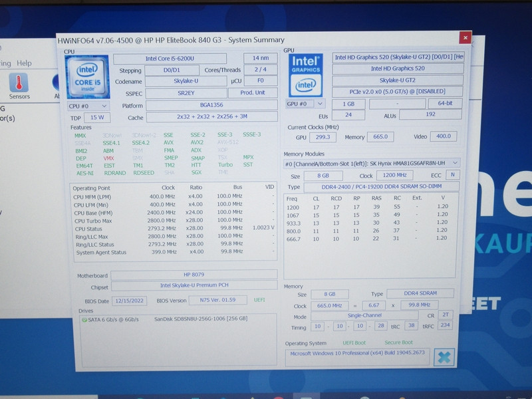Click the Single-Channel mode field

point(364,315)
